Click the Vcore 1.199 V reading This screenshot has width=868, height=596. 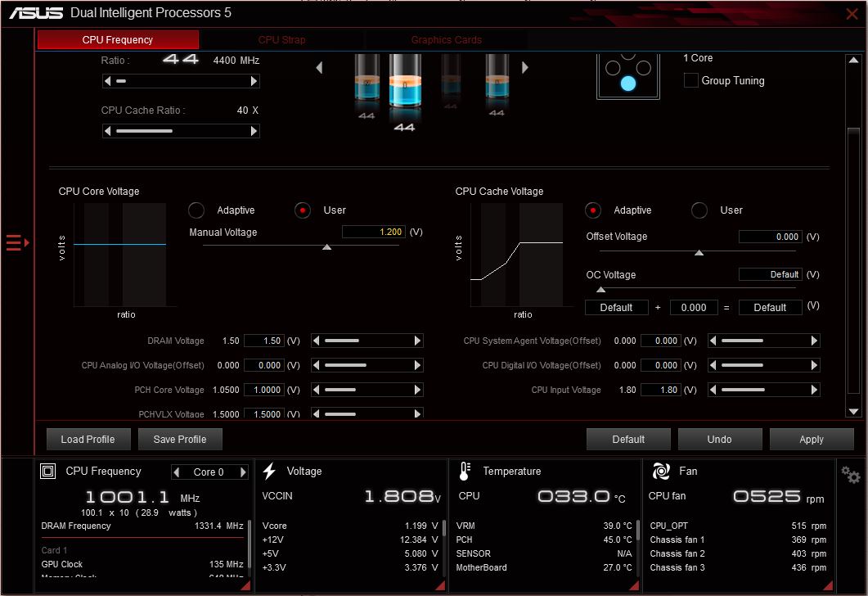350,526
